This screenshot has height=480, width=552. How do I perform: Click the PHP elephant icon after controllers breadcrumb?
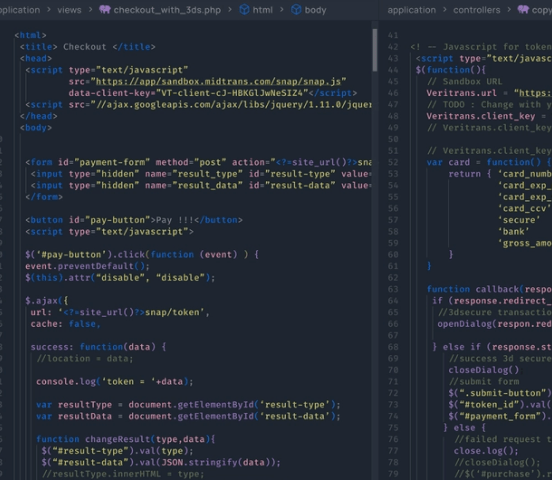(x=523, y=10)
